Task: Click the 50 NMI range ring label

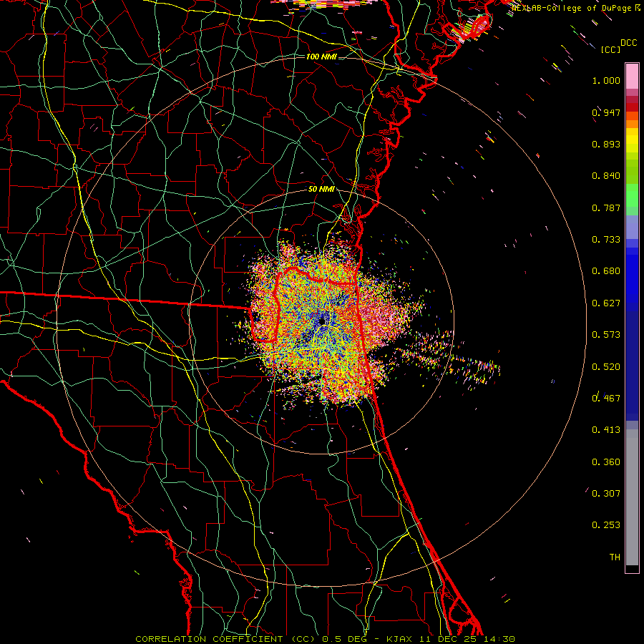Action: [x=321, y=189]
